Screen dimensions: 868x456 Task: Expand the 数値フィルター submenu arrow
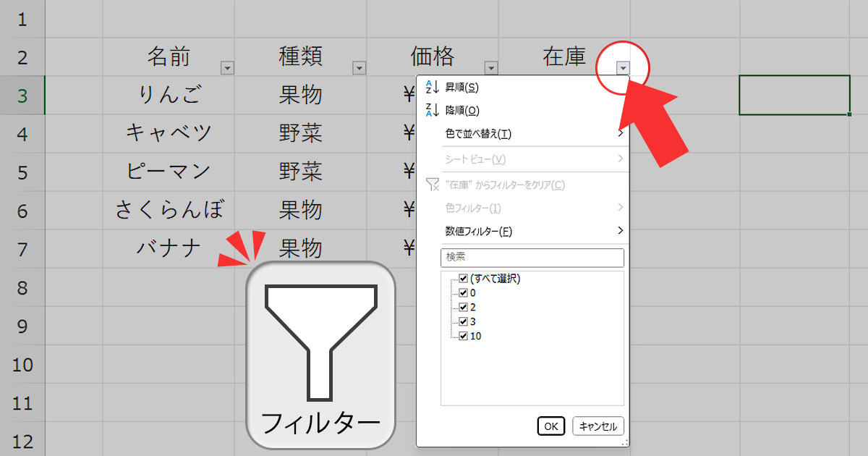pos(621,230)
